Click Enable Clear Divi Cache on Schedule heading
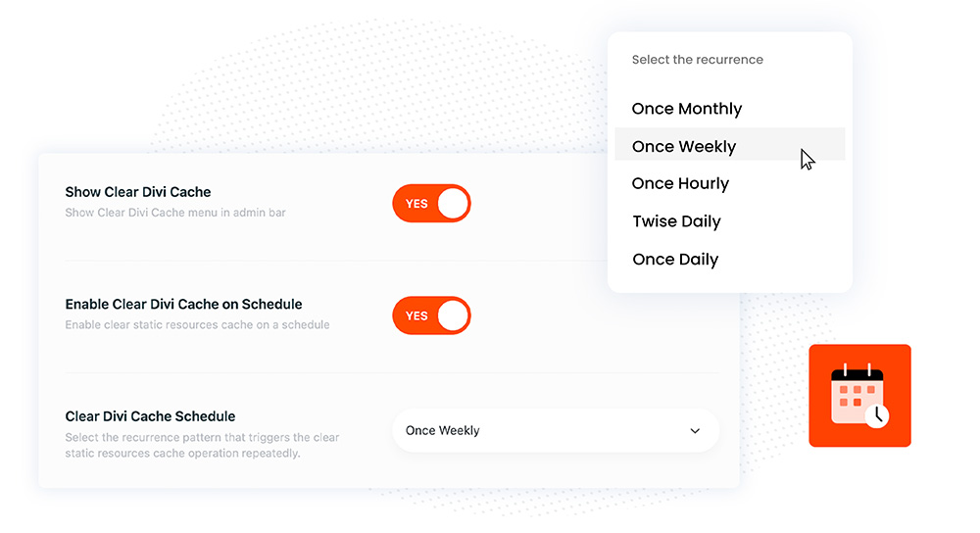980x533 pixels. coord(184,305)
